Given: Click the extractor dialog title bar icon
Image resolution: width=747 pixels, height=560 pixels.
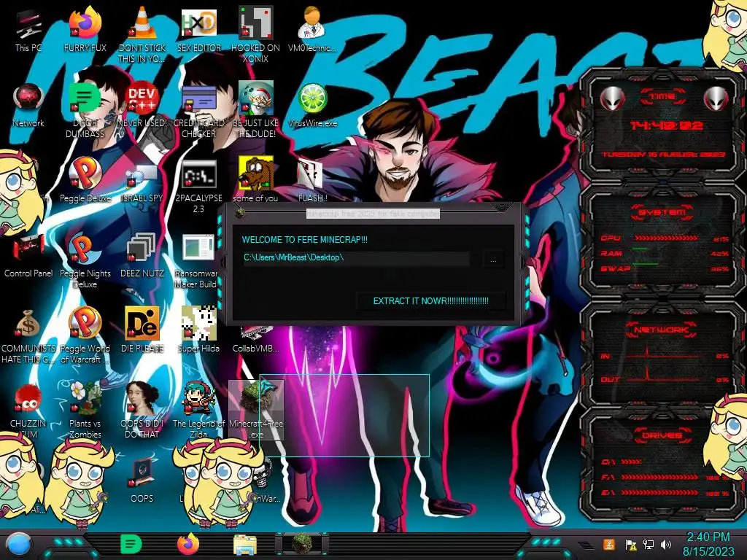Looking at the screenshot, I should click(x=241, y=213).
